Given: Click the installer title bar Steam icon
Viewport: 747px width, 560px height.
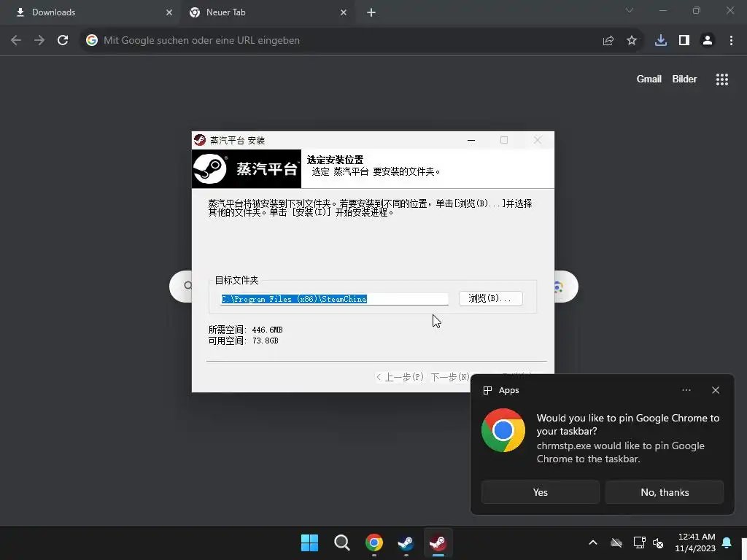Looking at the screenshot, I should 200,140.
